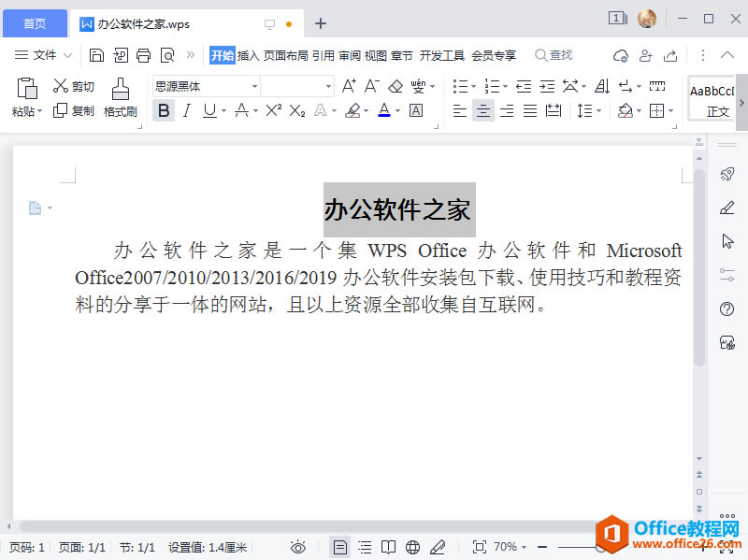
Task: Open the 70% zoom level dropdown
Action: tap(510, 546)
